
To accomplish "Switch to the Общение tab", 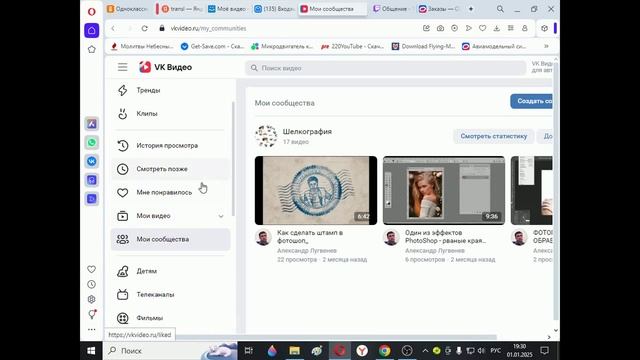I will click(390, 9).
